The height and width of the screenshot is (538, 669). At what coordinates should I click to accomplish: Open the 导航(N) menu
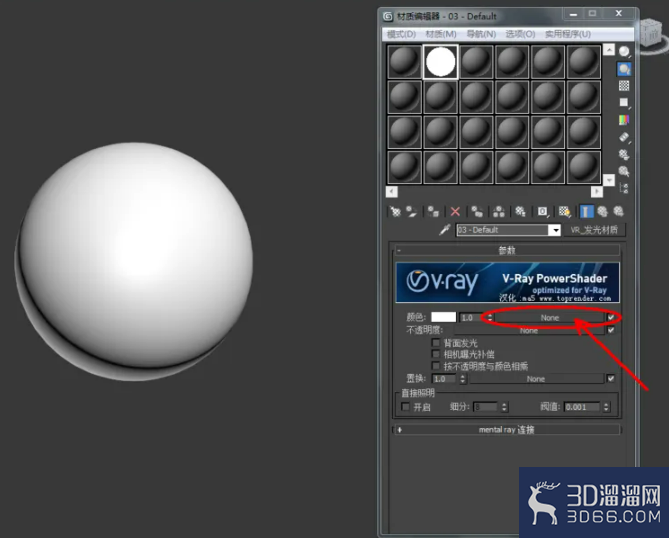click(x=481, y=34)
